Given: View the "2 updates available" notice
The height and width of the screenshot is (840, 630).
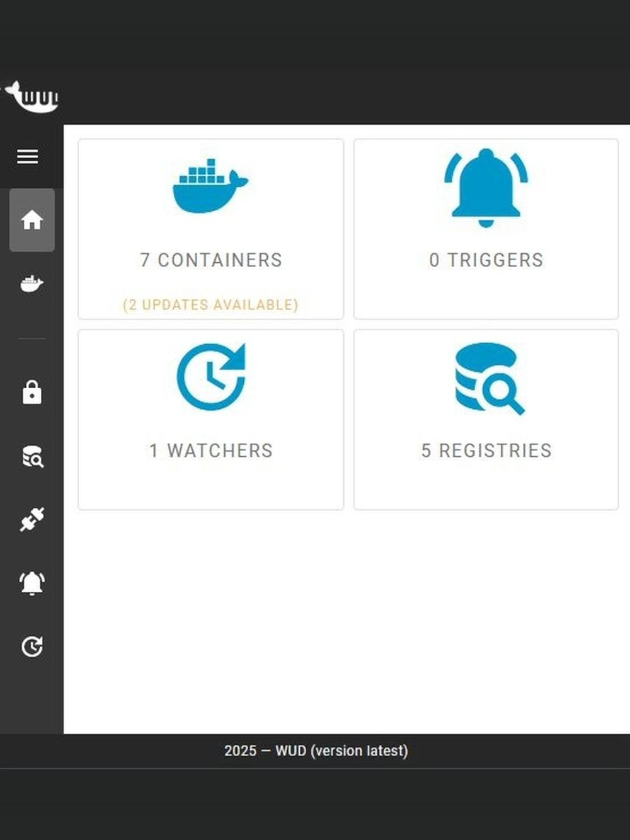Looking at the screenshot, I should (x=210, y=304).
